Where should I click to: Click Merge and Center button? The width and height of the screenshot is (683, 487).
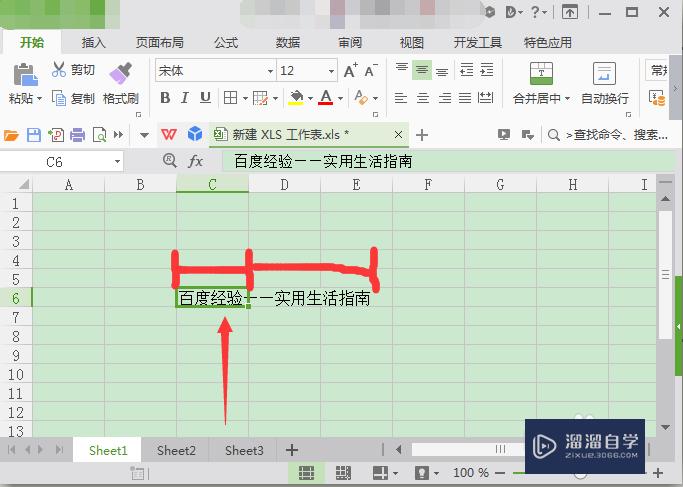(541, 84)
